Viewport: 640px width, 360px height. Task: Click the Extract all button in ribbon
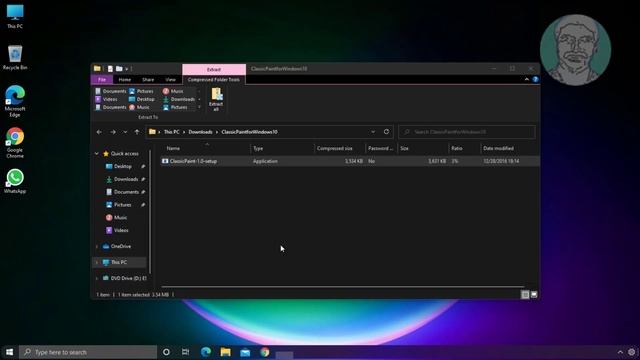tap(216, 99)
